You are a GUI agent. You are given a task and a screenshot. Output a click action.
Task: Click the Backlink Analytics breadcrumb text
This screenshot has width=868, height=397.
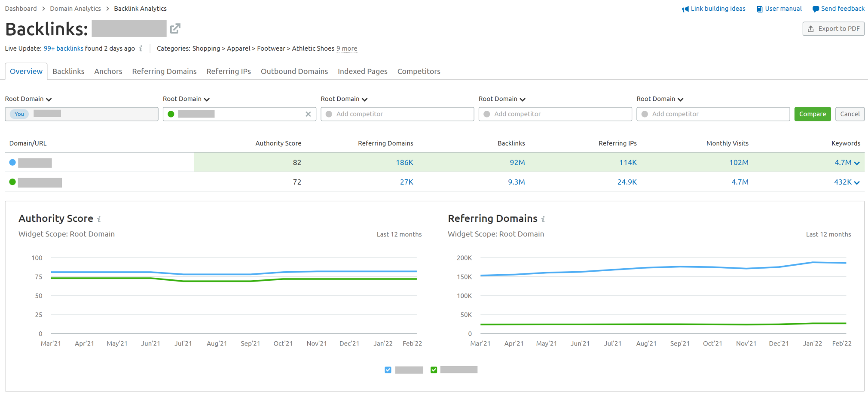click(x=140, y=9)
